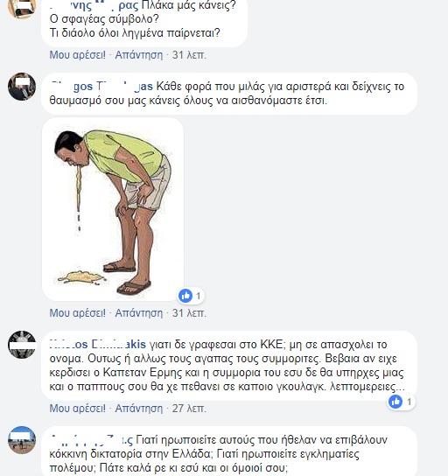Click 'Μου αρέσει!' under the vomiting cartoon
Image resolution: width=448 pixels, height=476 pixels.
coord(77,312)
